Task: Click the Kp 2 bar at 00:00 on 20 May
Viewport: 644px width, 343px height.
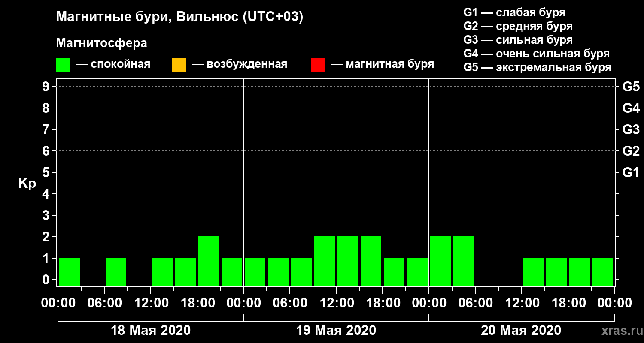Action: click(440, 261)
